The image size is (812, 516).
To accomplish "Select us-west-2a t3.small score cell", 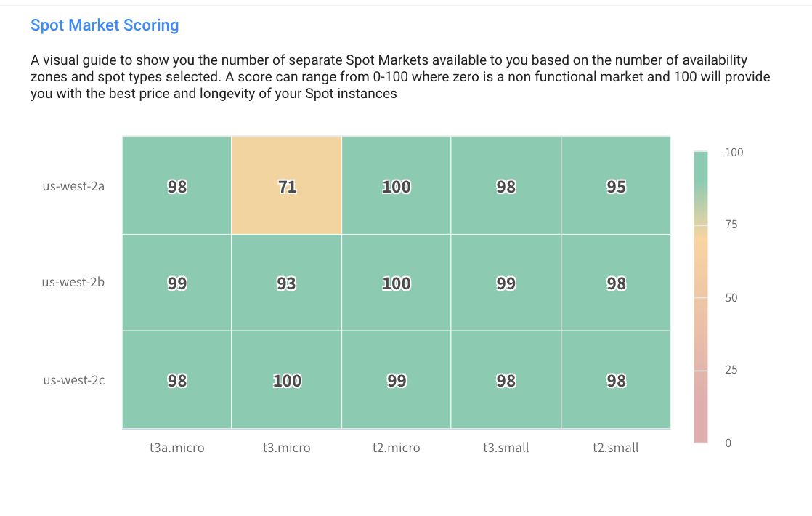I will [506, 186].
